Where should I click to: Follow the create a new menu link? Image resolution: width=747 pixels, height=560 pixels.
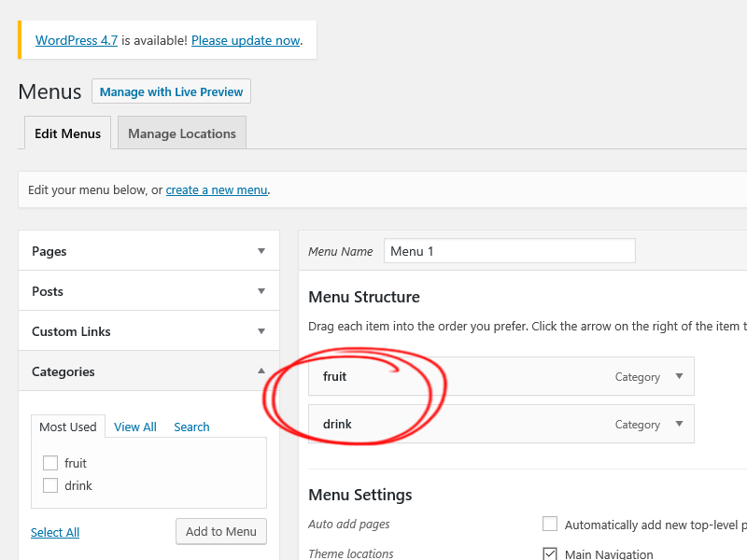(217, 190)
